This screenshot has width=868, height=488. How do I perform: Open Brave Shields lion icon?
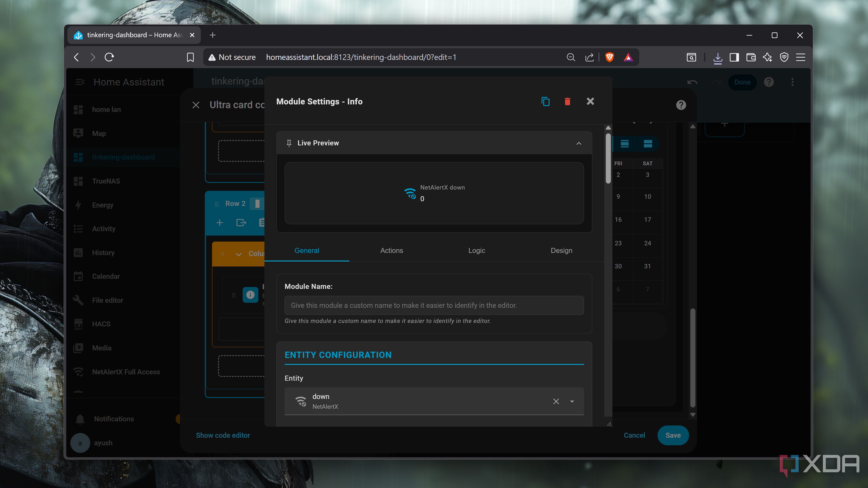[x=610, y=57]
